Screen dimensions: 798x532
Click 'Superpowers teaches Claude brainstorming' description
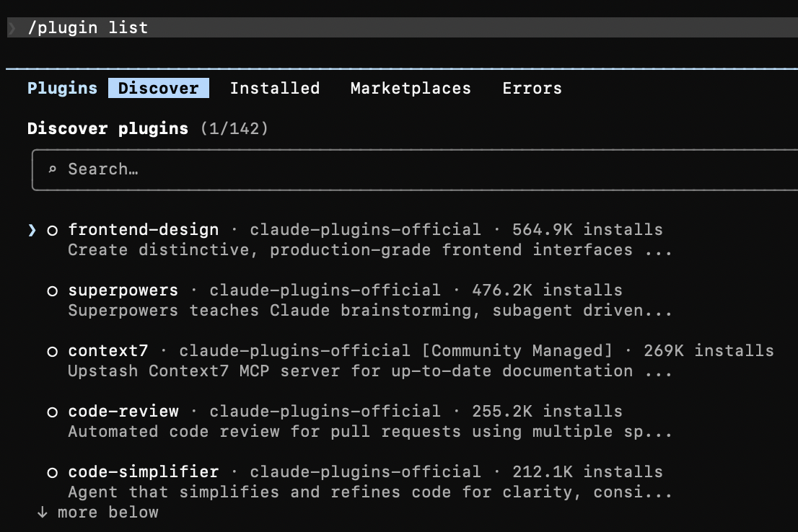370,311
